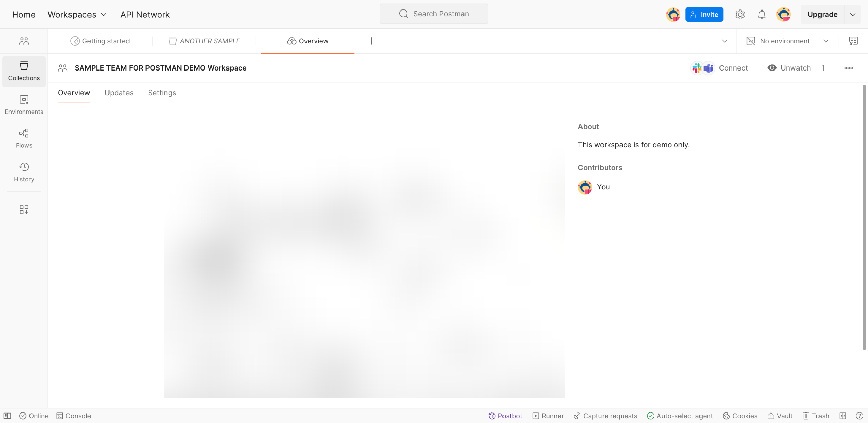Image resolution: width=868 pixels, height=423 pixels.
Task: Open the workspace three-dots options menu
Action: tap(848, 68)
